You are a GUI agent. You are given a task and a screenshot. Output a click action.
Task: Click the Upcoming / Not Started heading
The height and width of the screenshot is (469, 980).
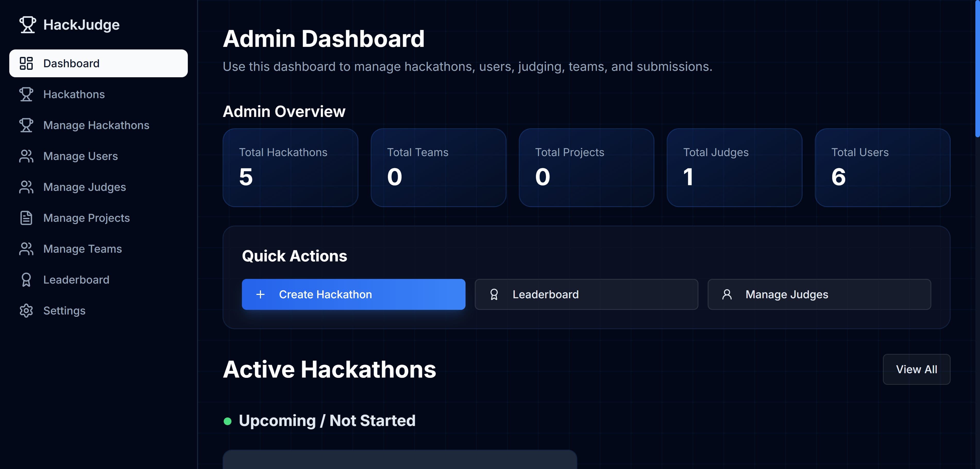pyautogui.click(x=327, y=421)
